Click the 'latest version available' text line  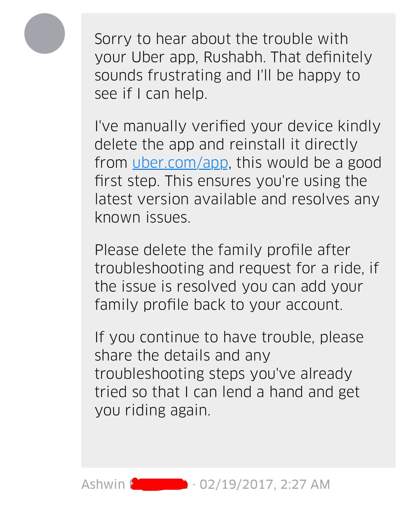tap(237, 199)
